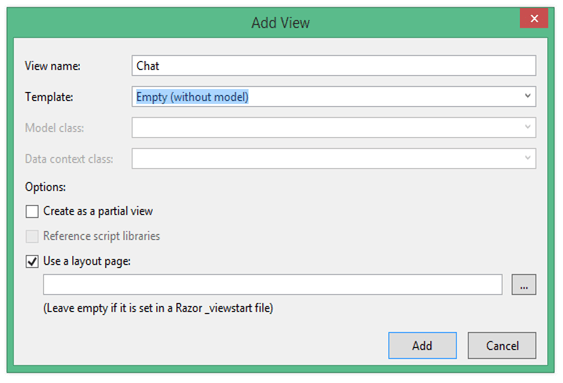This screenshot has width=563, height=383.
Task: Uncheck 'Use a layout page' checkbox
Action: [32, 261]
